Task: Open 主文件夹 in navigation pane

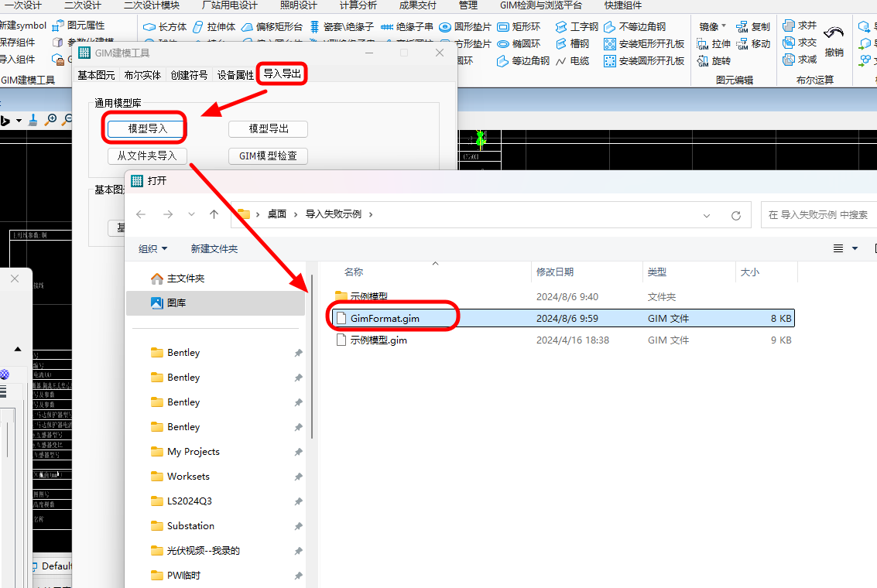Action: point(216,279)
